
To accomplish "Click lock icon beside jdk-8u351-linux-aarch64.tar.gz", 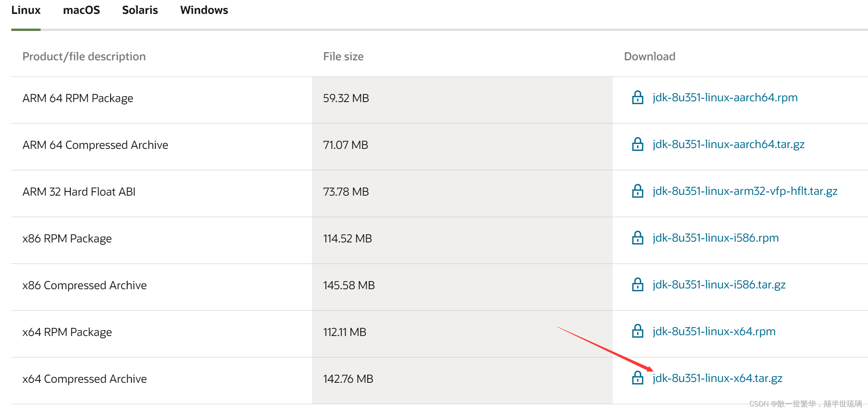I will tap(638, 144).
